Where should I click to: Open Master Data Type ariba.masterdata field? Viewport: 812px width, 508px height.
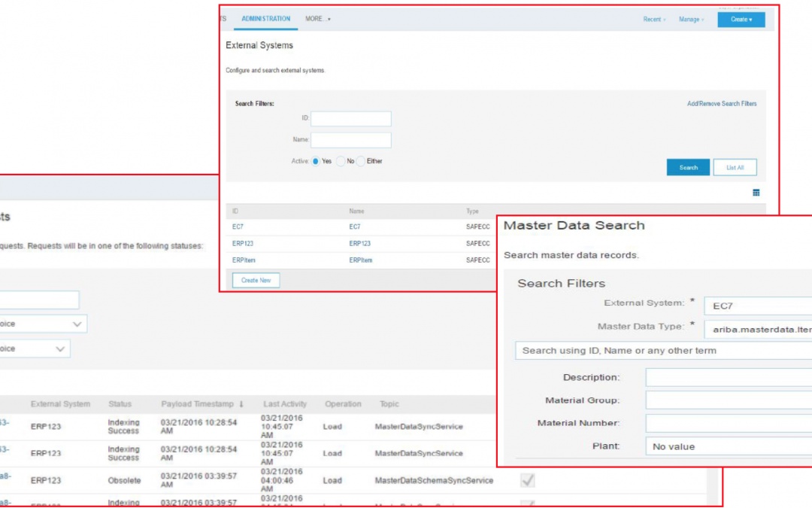click(758, 329)
